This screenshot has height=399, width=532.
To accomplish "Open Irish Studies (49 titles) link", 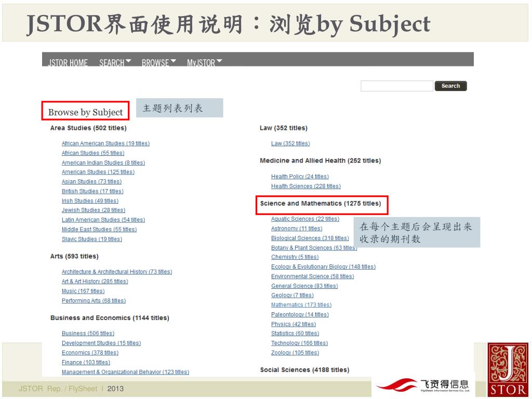I will (x=90, y=201).
